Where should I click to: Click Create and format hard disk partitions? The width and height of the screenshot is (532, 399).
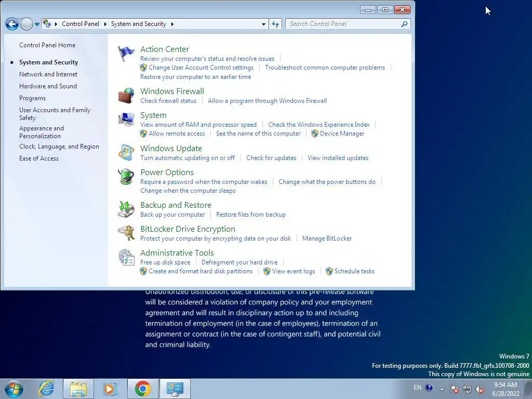click(200, 271)
